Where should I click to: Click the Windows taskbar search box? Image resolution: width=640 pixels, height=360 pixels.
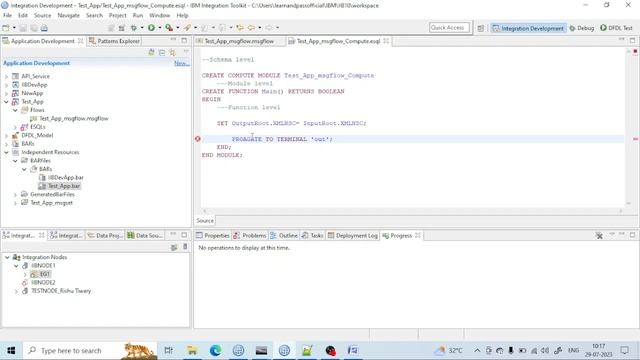90,350
